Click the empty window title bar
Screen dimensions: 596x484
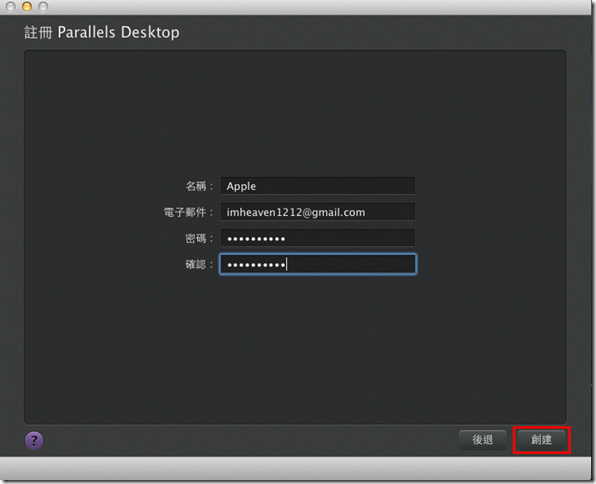319,7
